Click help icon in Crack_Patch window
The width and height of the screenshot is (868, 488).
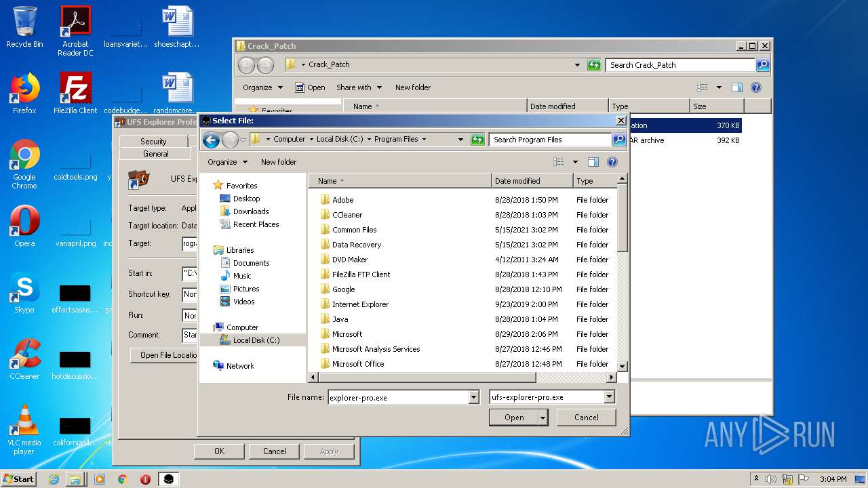click(756, 87)
